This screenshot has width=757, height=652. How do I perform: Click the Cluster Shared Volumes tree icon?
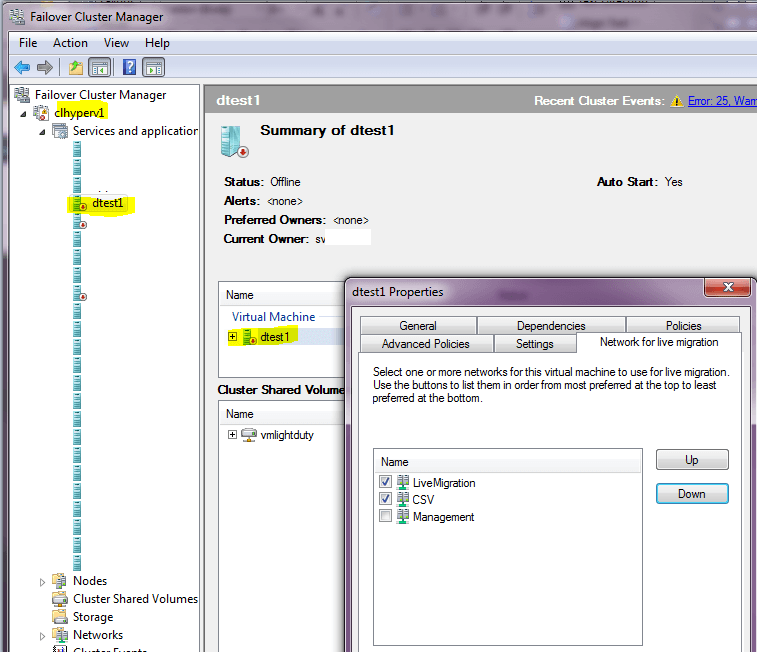[x=60, y=599]
